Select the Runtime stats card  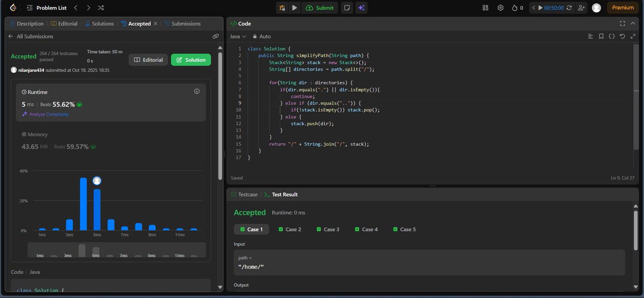click(111, 102)
